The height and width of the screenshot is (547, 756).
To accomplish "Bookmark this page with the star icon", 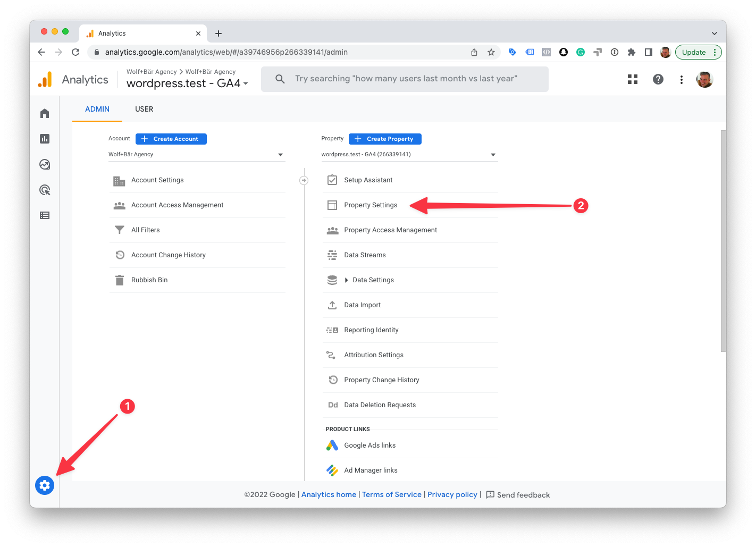I will point(491,52).
